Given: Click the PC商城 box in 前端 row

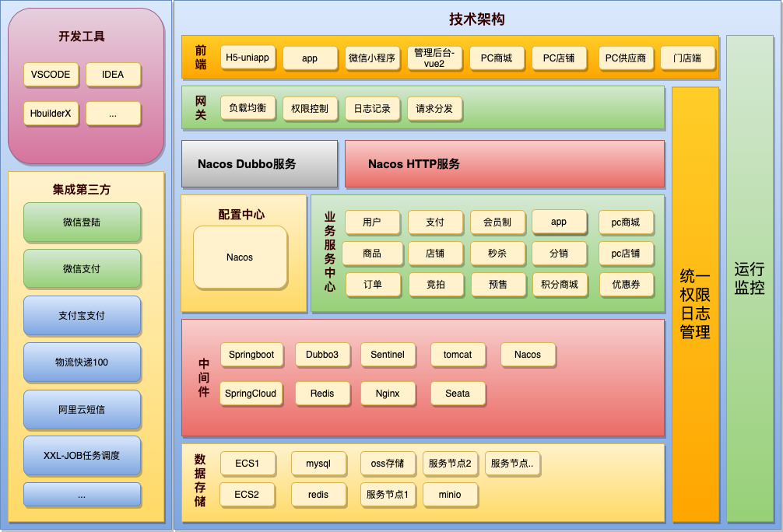Looking at the screenshot, I should click(497, 58).
